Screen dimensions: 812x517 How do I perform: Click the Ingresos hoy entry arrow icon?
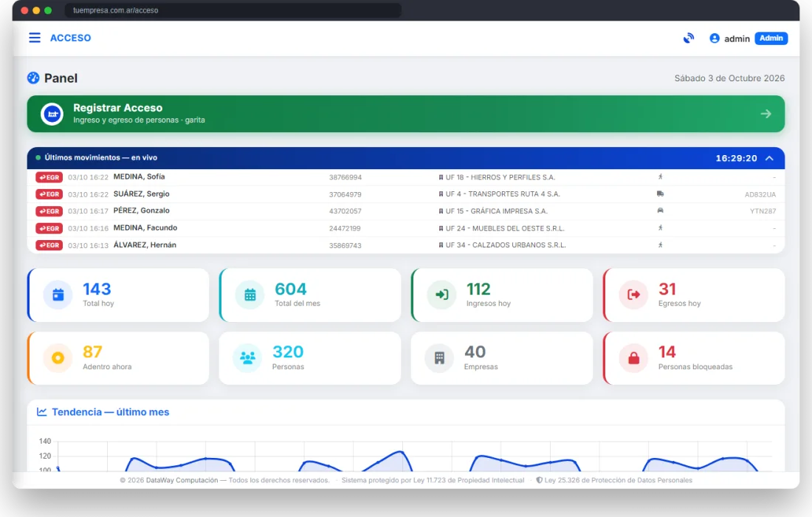(441, 295)
